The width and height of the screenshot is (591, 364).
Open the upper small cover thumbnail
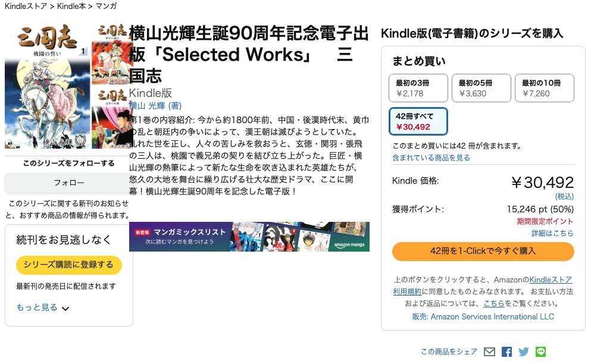pyautogui.click(x=112, y=54)
